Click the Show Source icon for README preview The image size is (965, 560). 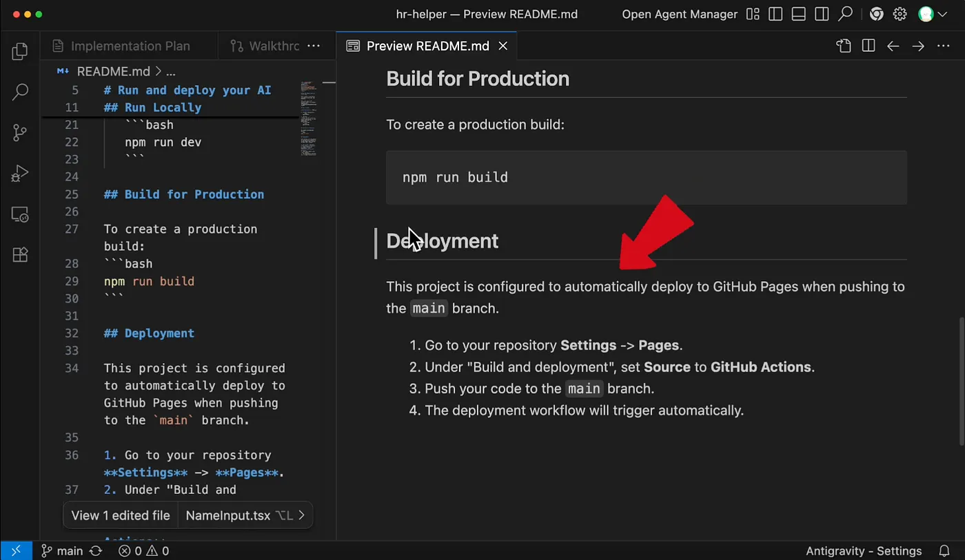pos(844,46)
